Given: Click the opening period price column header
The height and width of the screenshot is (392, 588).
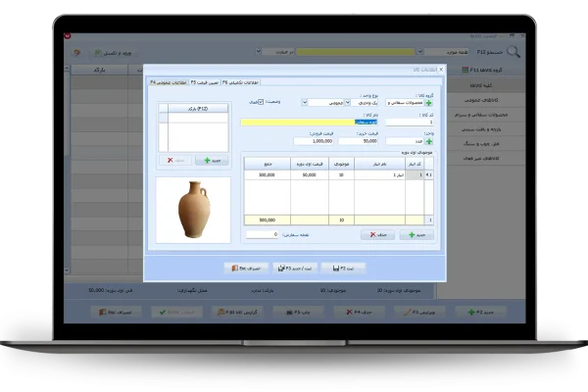Looking at the screenshot, I should coord(310,165).
